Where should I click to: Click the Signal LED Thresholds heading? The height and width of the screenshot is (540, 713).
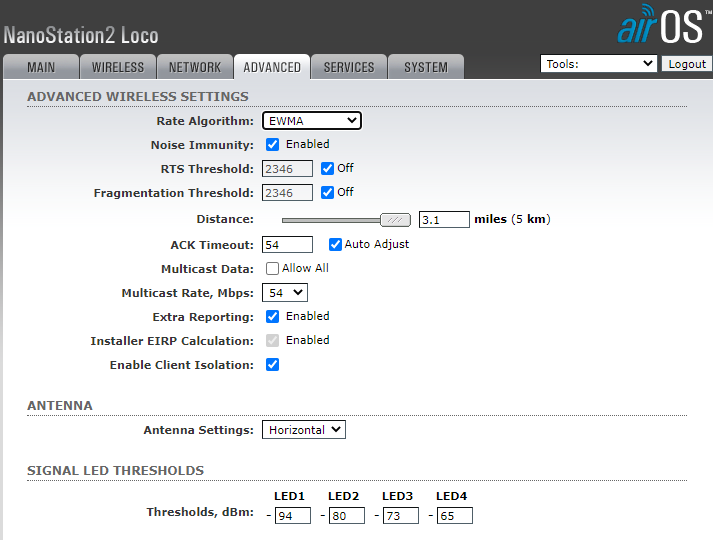click(115, 470)
